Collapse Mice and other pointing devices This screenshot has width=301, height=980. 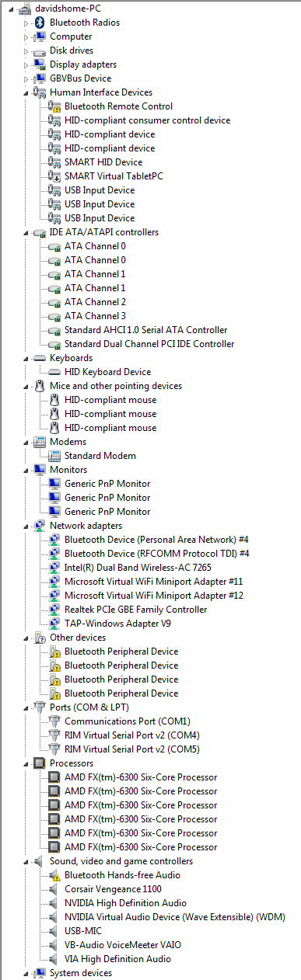point(26,386)
